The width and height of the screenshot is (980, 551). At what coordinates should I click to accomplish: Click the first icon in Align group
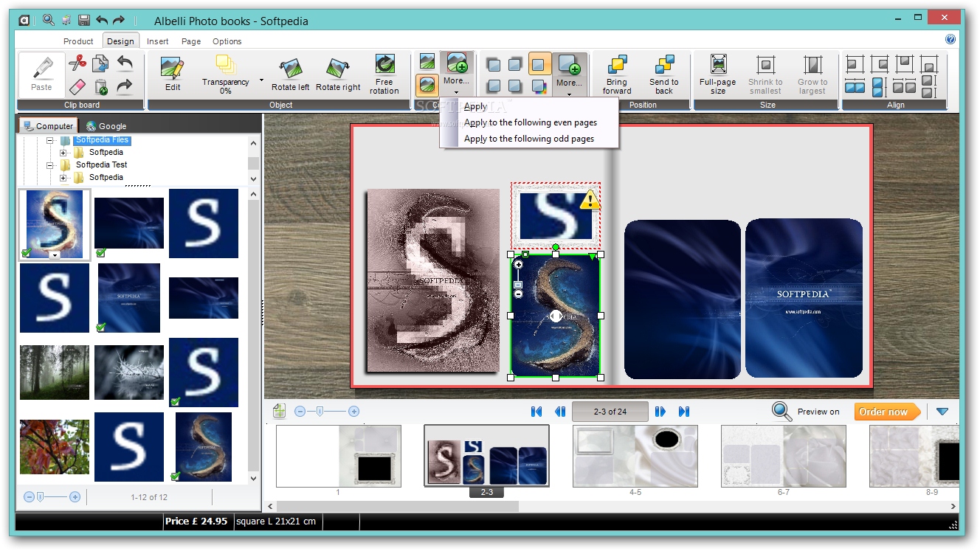(x=855, y=64)
